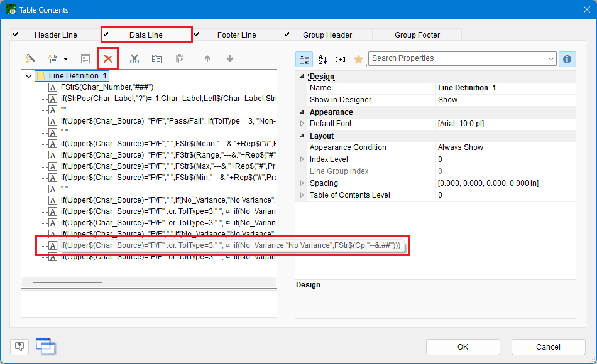Expand the Table of Contents Level property
The image size is (597, 364).
[x=302, y=195]
